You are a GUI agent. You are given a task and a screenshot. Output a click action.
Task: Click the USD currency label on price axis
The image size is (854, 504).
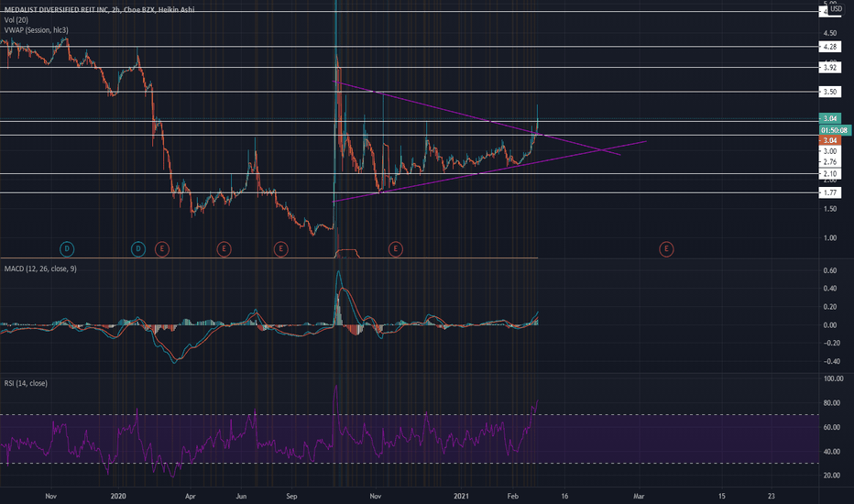point(836,9)
